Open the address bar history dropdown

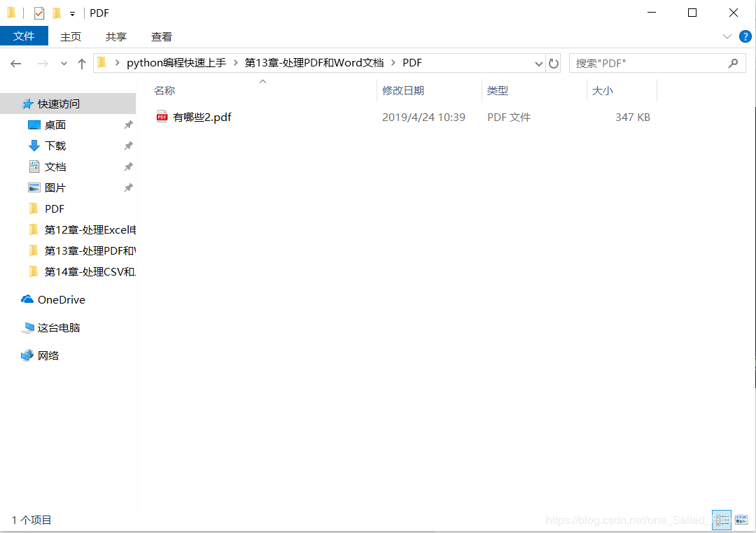[x=538, y=63]
